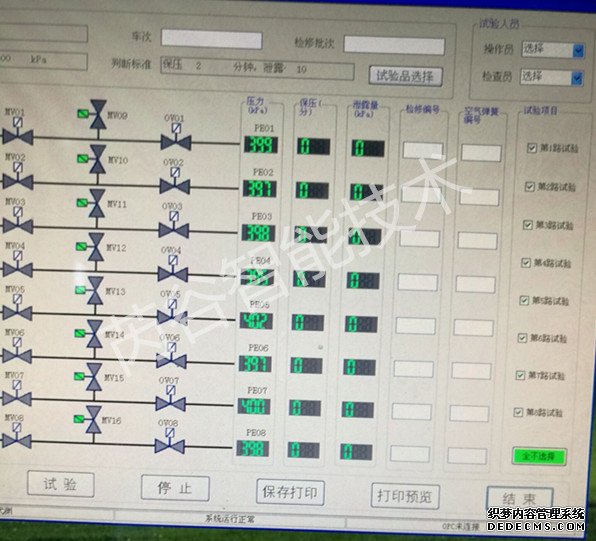
Task: Click the 试验 start button
Action: pos(61,484)
